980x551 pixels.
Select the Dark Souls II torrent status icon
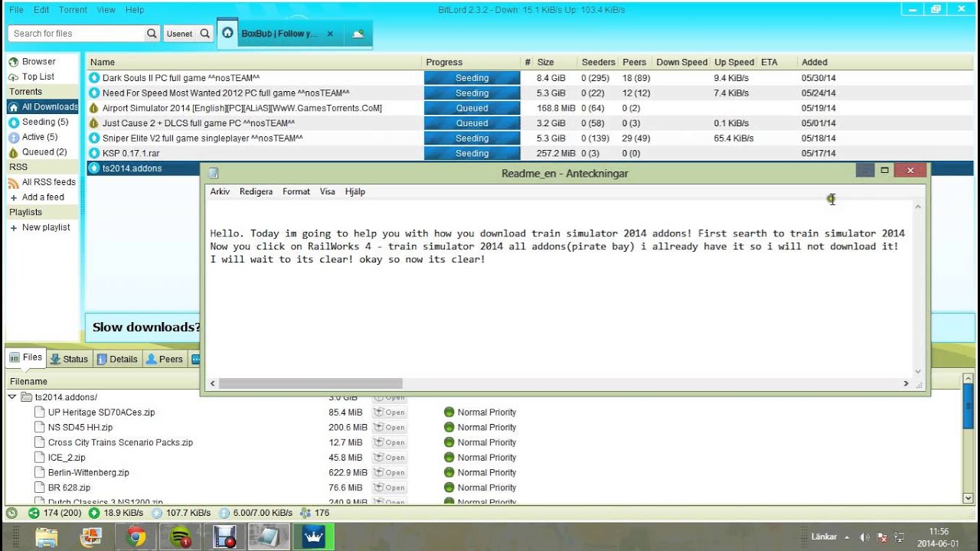pos(94,78)
